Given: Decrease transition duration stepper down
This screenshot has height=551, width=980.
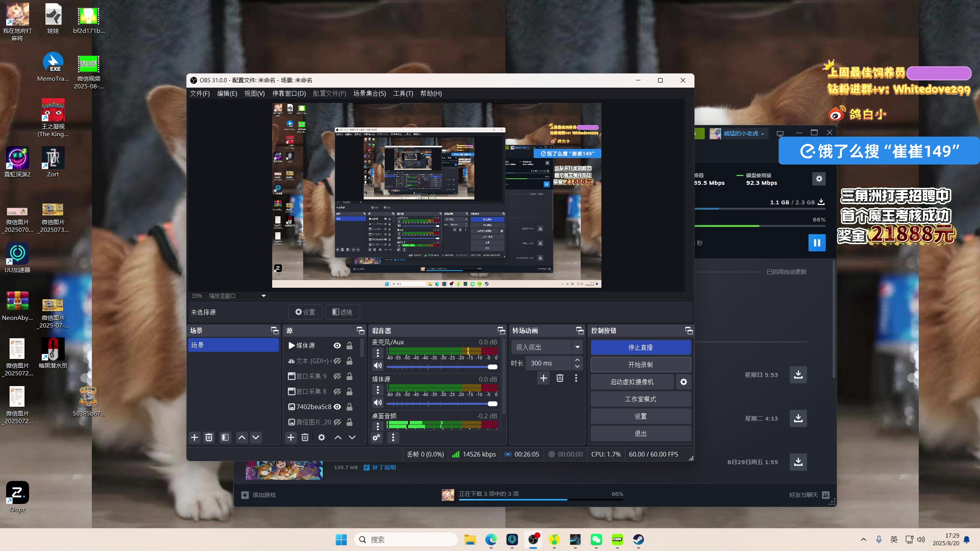Looking at the screenshot, I should [577, 367].
